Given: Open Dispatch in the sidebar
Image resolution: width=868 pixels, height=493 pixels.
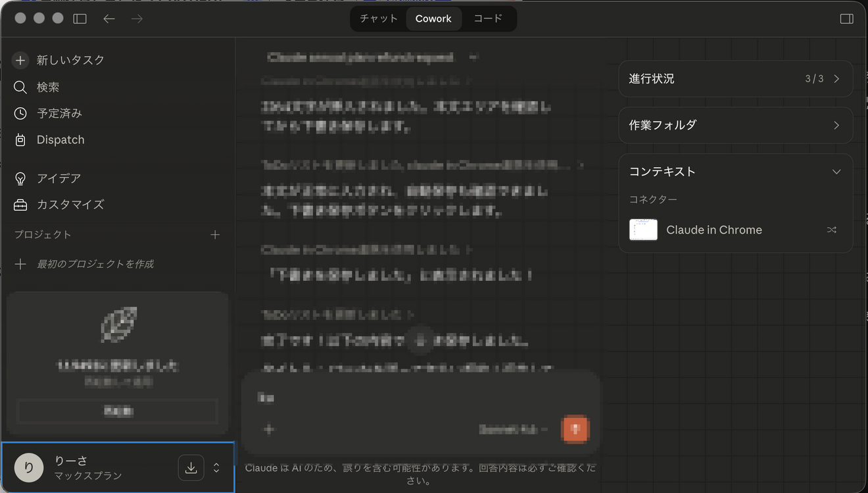Looking at the screenshot, I should 60,140.
